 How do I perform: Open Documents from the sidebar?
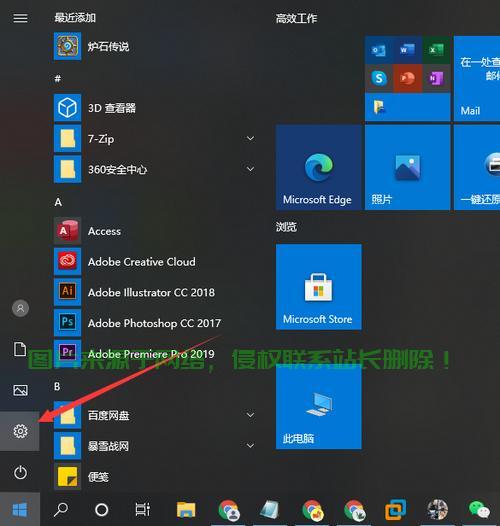(20, 349)
